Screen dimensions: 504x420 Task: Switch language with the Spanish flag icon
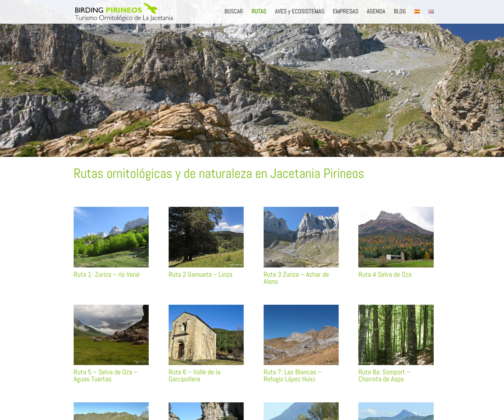click(417, 11)
